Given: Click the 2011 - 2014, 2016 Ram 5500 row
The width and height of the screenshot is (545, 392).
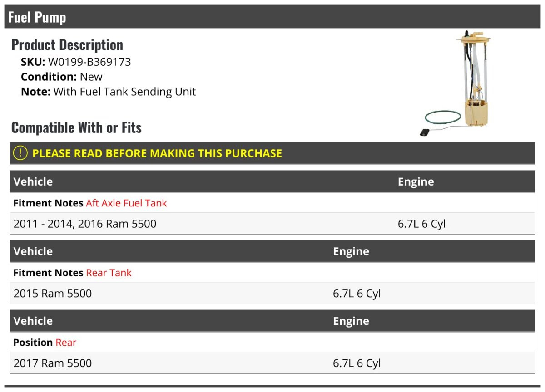Looking at the screenshot, I should [272, 224].
